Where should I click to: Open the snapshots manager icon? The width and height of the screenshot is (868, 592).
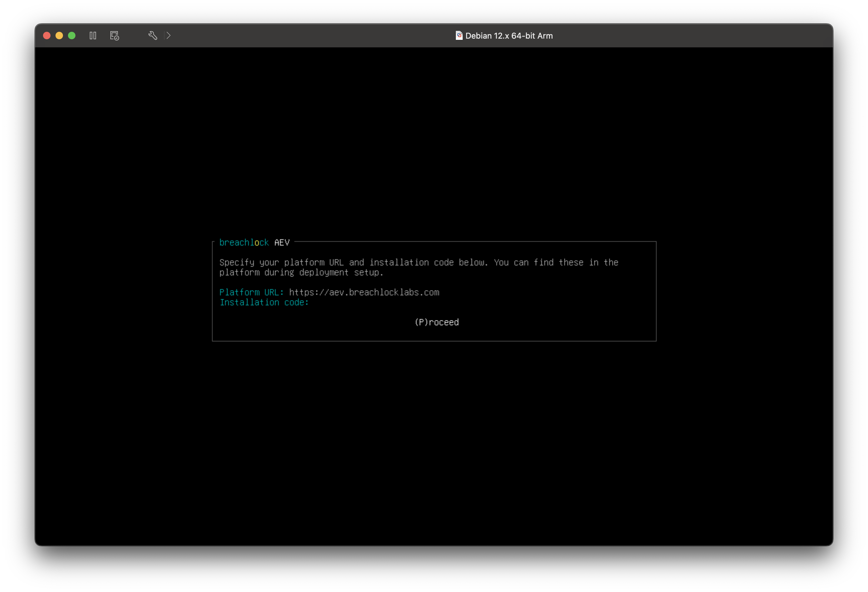tap(115, 36)
